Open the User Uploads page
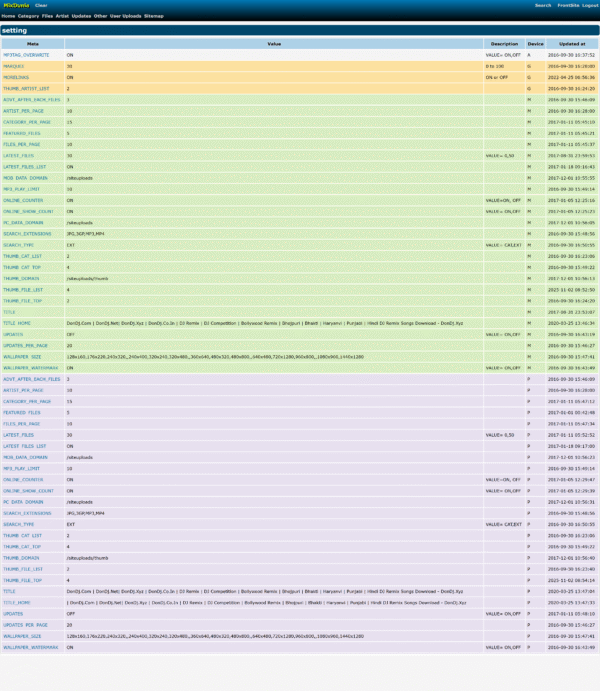600x691 pixels. pos(125,17)
